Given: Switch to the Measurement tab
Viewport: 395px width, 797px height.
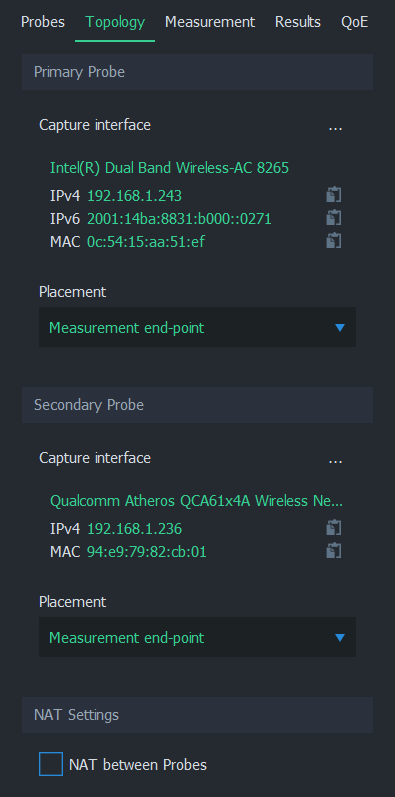Looking at the screenshot, I should [x=210, y=22].
